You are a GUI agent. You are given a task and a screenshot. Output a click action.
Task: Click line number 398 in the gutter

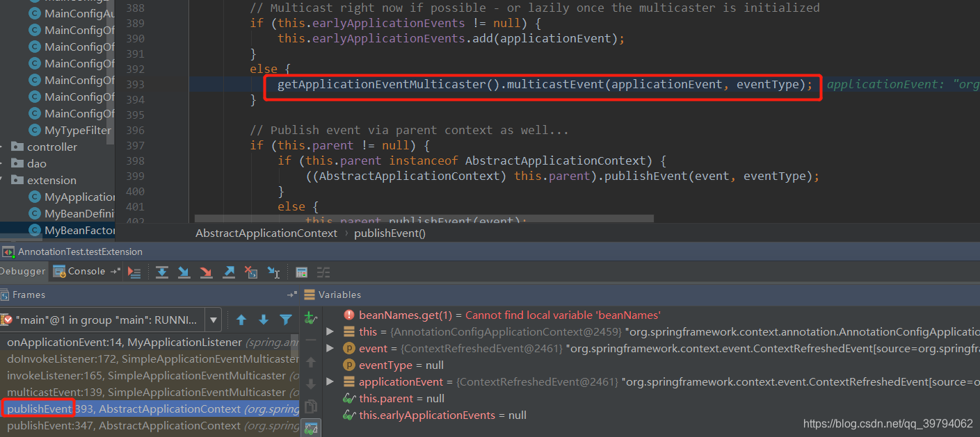136,161
